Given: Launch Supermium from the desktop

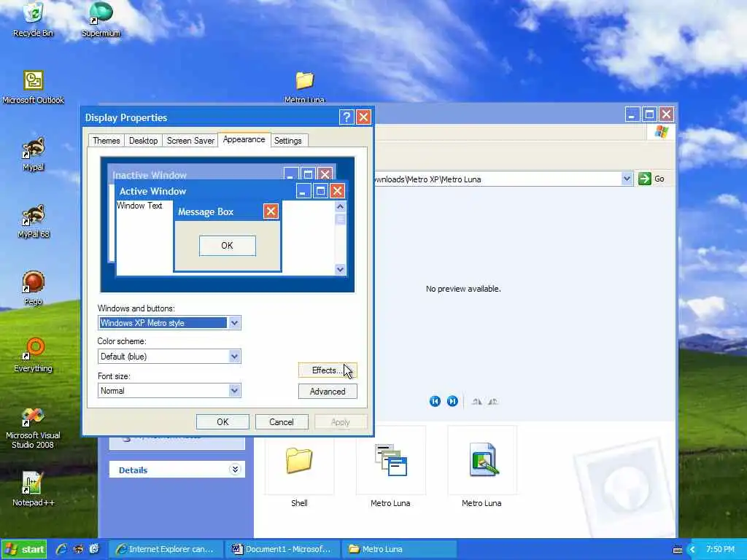Looking at the screenshot, I should 101,19.
